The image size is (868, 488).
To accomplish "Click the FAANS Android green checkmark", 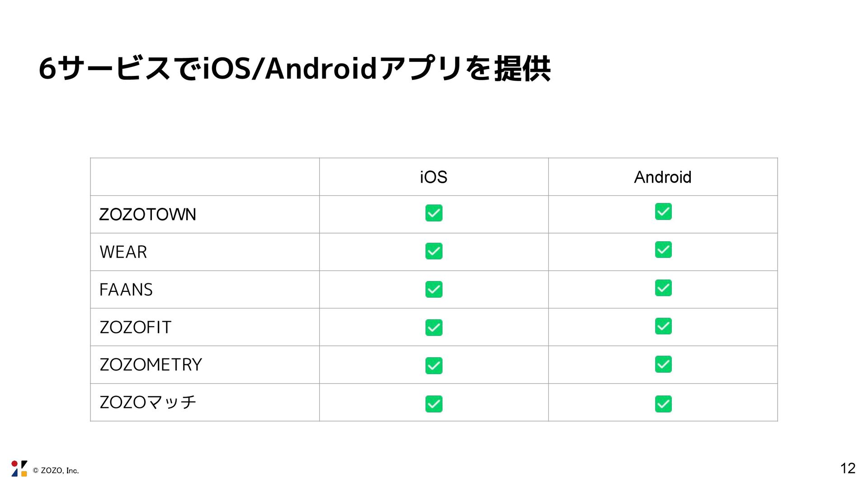I will click(x=663, y=288).
